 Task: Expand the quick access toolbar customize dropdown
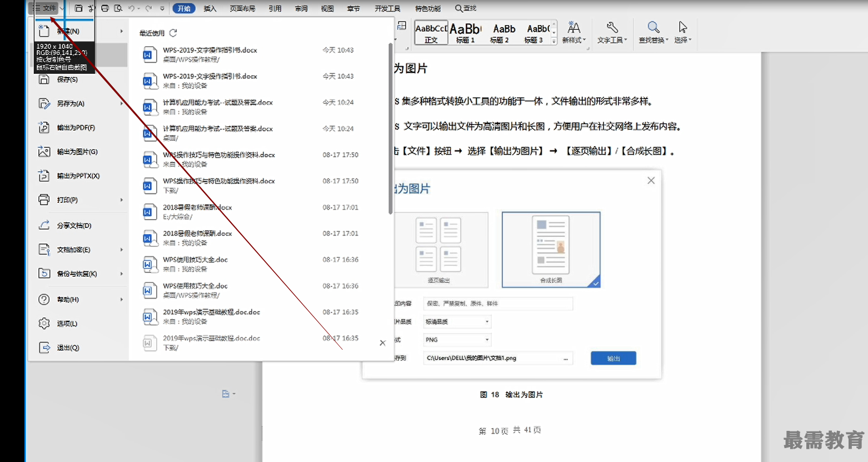[x=162, y=8]
